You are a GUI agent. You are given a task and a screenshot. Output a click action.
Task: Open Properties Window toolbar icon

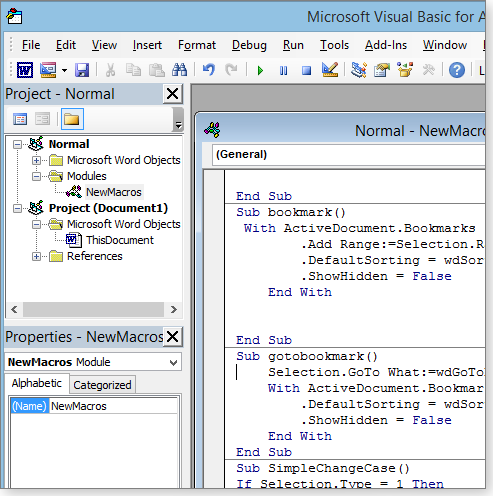pyautogui.click(x=382, y=70)
